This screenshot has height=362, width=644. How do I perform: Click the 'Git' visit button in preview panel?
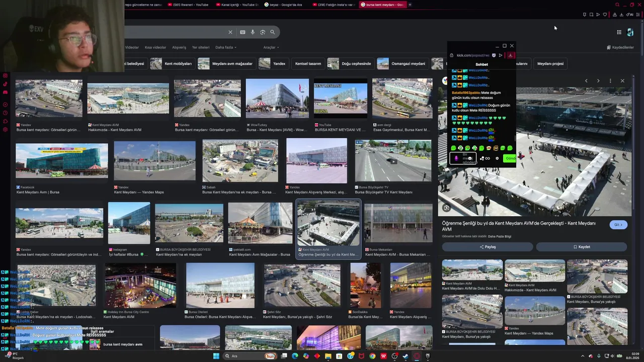618,225
